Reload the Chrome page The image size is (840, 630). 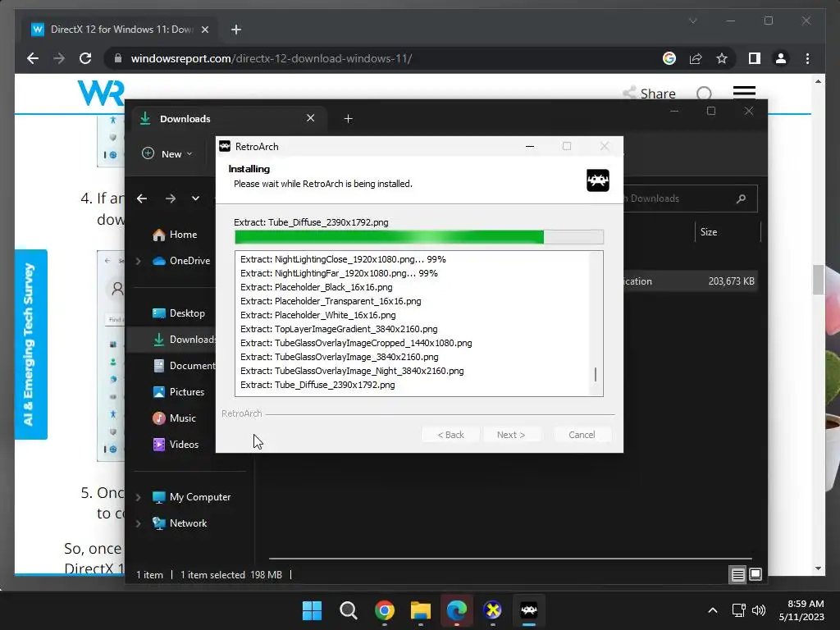click(x=85, y=58)
